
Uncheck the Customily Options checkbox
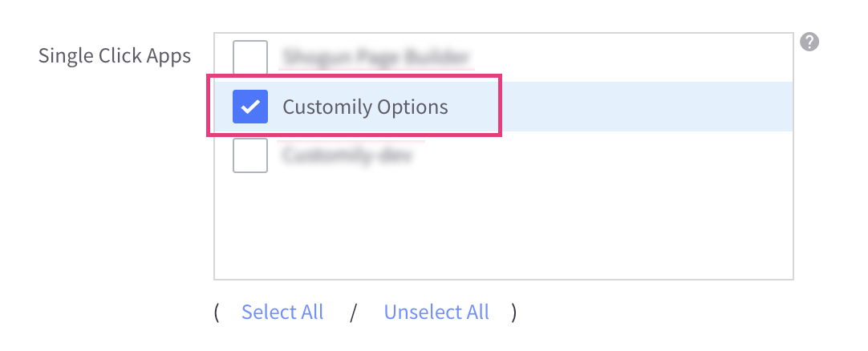tap(249, 107)
